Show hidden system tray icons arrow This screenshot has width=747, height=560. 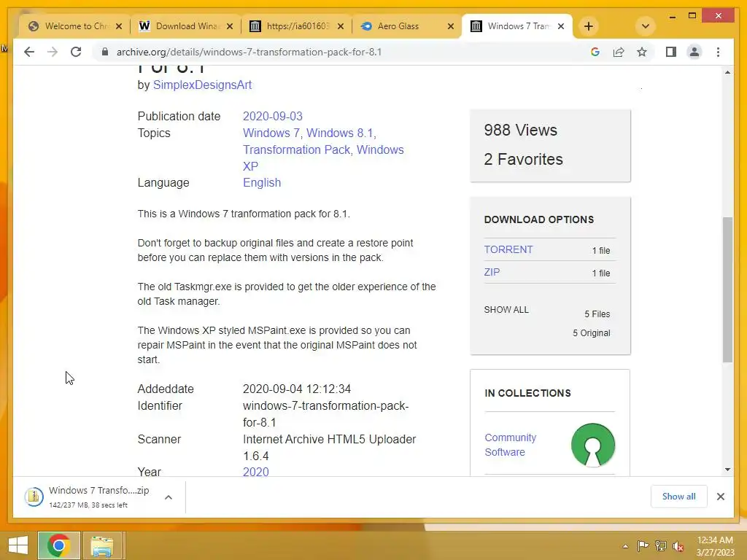pos(625,546)
